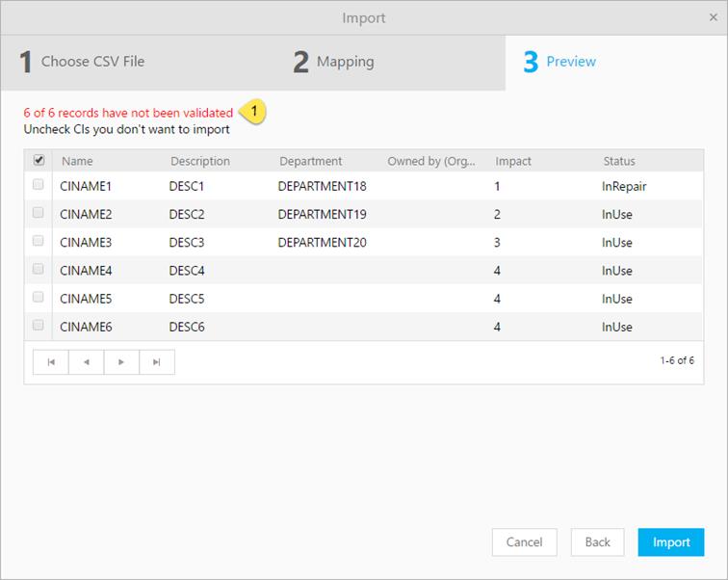
Task: Select the Preview step tab
Action: tap(560, 62)
